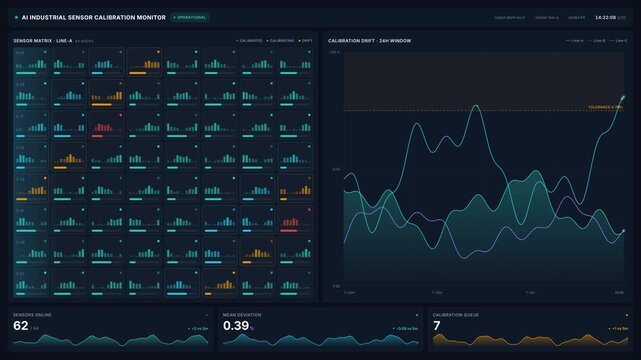Screen dimensions: 641x360
Task: Click the chart line endpoint above the tolerance line
Action: 623,97
